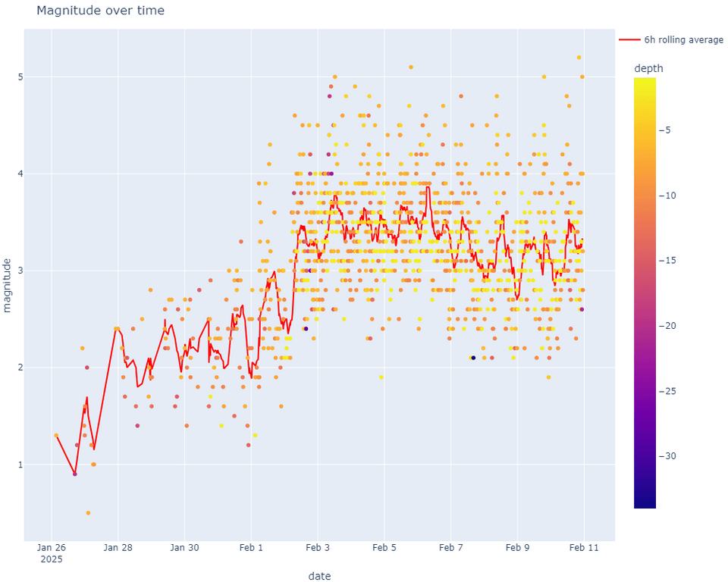728x582 pixels.
Task: Click the 'Jan 26 2025' x-axis tick
Action: pyautogui.click(x=52, y=553)
